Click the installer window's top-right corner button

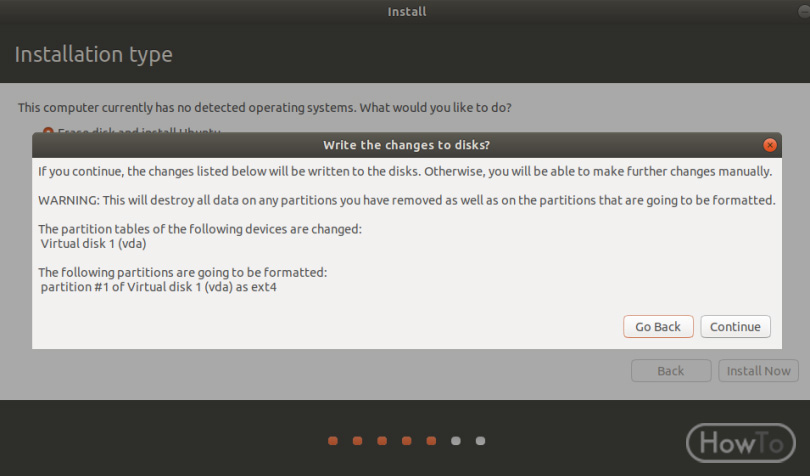pos(804,11)
